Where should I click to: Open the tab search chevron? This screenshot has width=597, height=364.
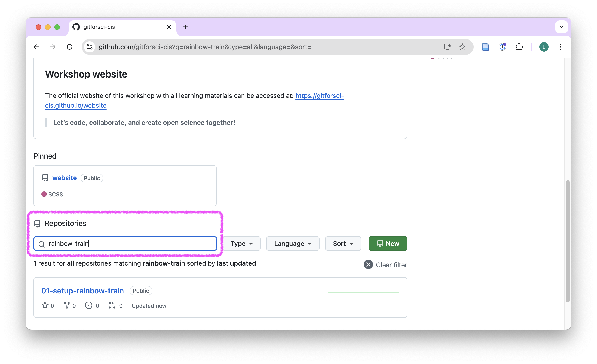tap(562, 27)
